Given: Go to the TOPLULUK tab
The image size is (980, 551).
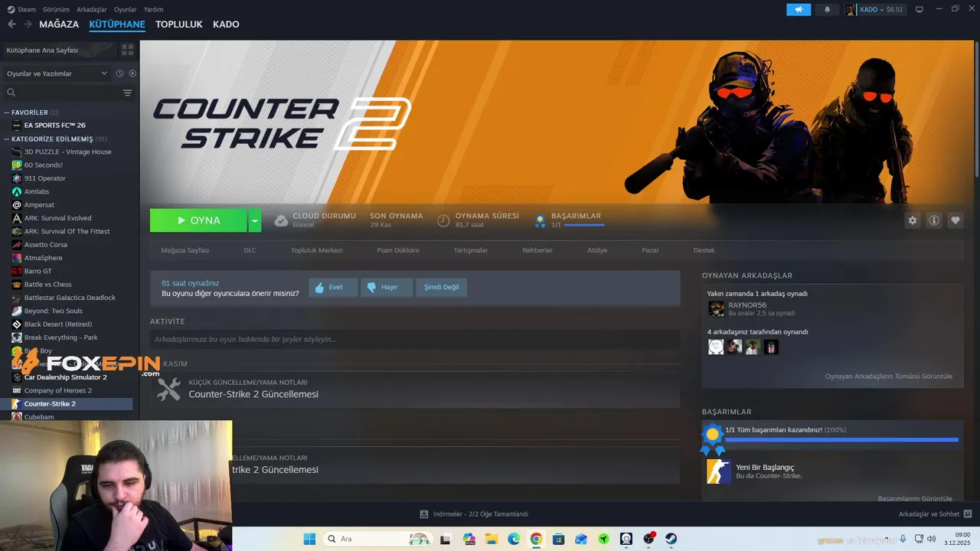Looking at the screenshot, I should tap(179, 24).
